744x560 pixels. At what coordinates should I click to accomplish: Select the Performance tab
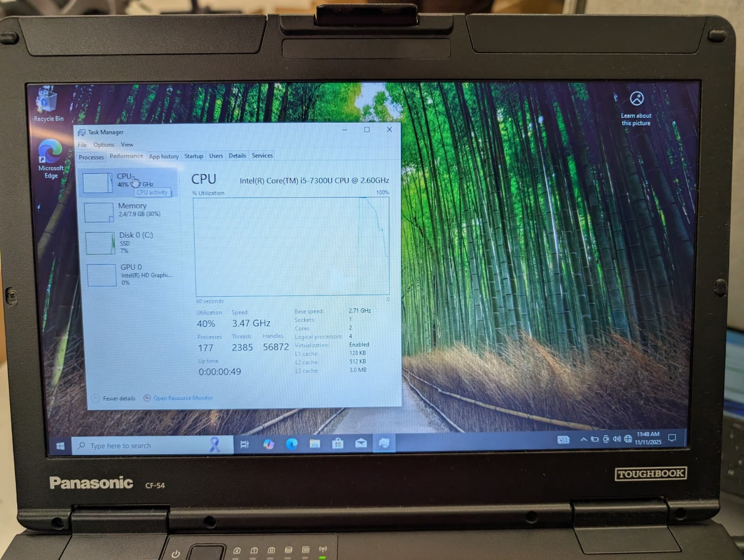pos(126,156)
